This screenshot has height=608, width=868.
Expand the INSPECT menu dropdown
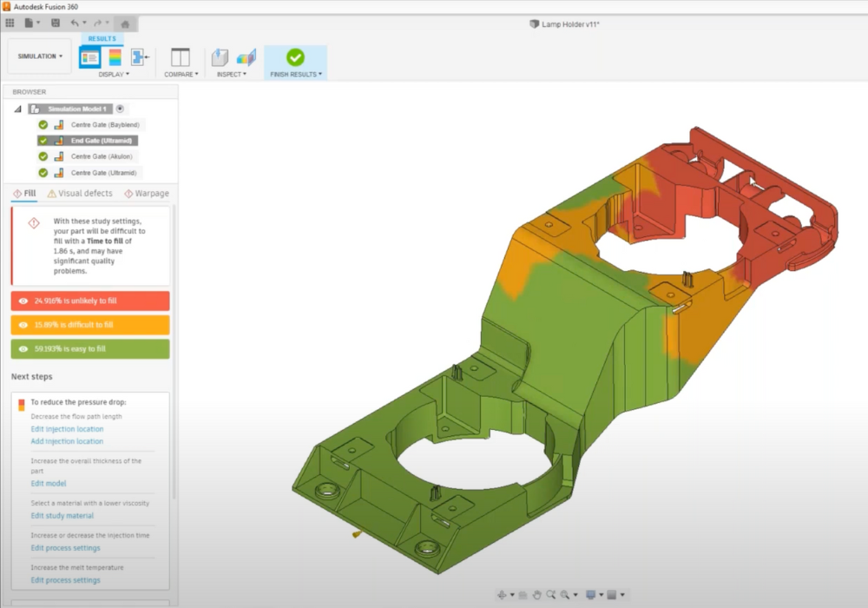pos(232,74)
